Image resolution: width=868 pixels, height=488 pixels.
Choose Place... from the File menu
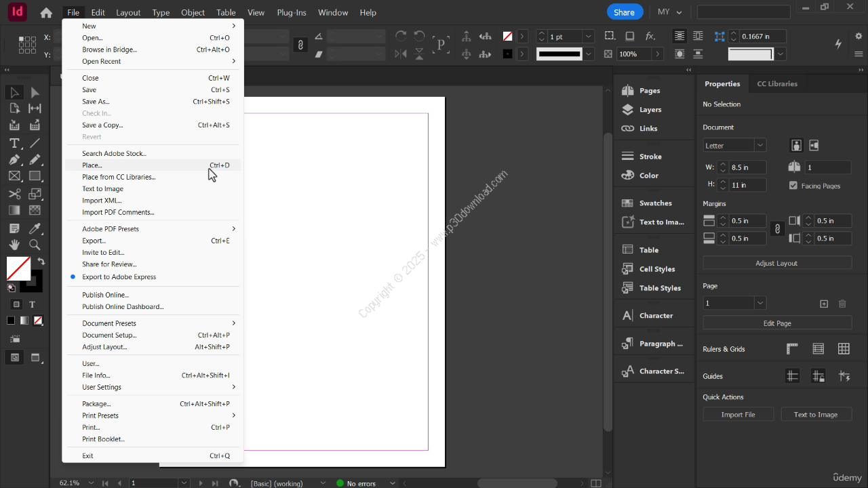(x=92, y=165)
